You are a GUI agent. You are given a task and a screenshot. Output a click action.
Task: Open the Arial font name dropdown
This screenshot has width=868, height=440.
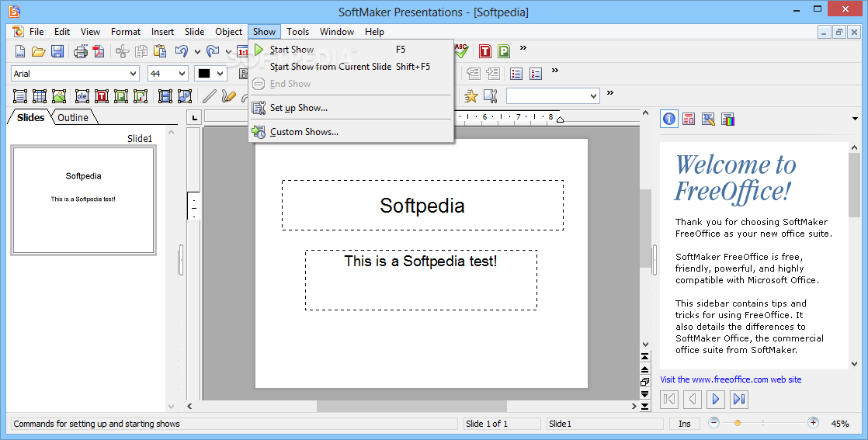(x=133, y=74)
